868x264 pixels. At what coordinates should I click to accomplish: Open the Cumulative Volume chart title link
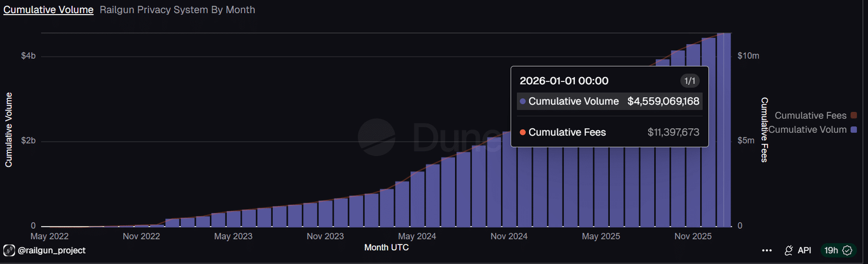[x=48, y=10]
